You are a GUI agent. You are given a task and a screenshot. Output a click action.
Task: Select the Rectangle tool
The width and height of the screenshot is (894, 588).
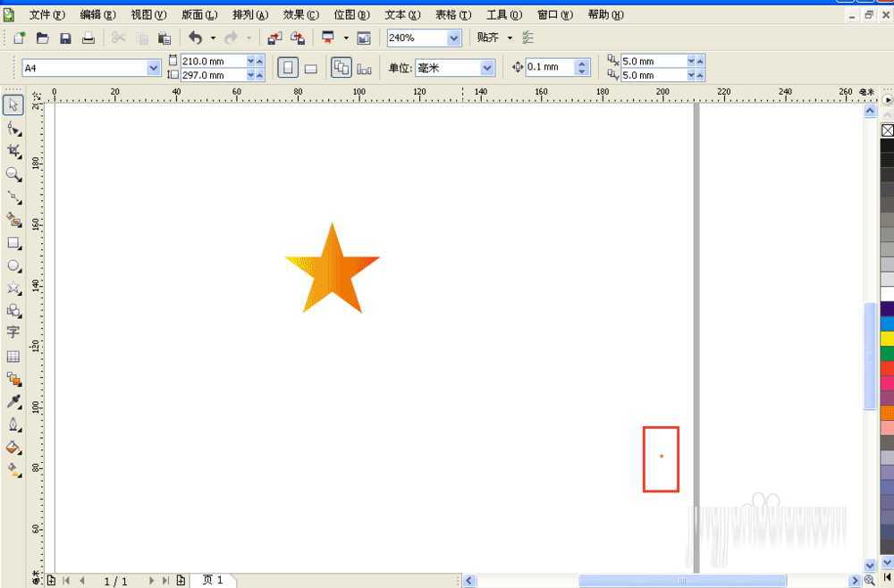point(13,243)
